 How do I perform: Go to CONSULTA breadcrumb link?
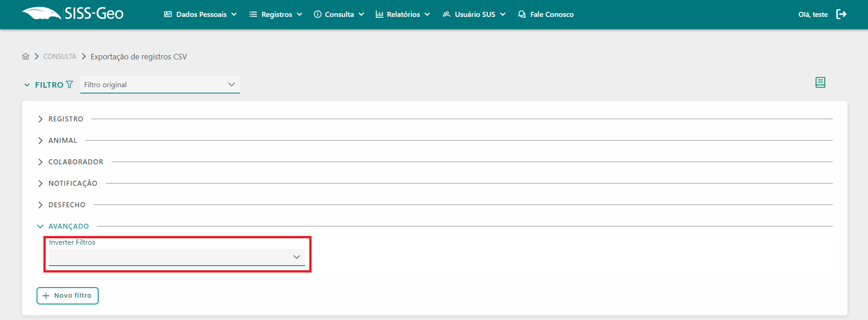60,57
